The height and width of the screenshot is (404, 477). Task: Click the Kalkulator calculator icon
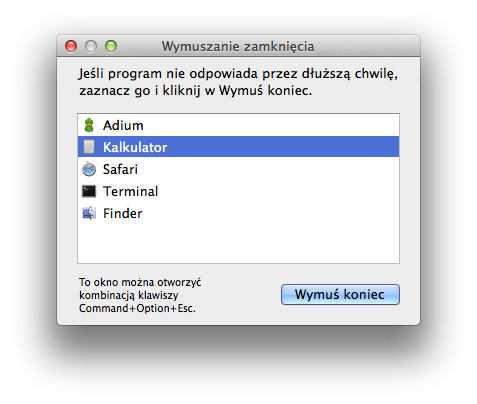pos(89,147)
